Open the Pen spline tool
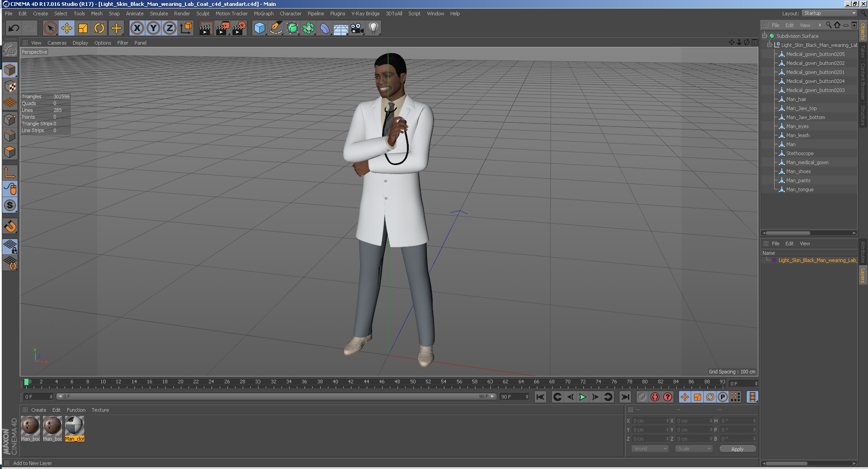The height and width of the screenshot is (469, 868). pyautogui.click(x=276, y=28)
